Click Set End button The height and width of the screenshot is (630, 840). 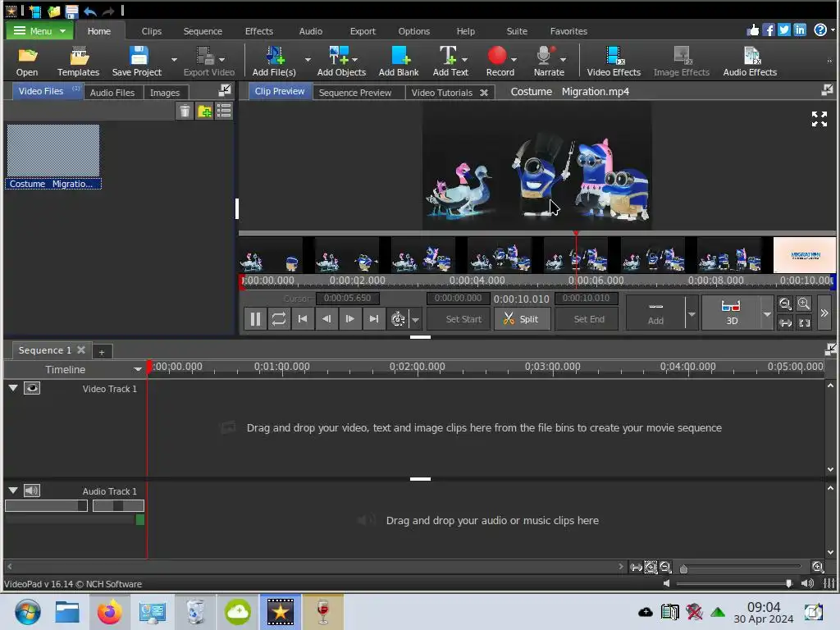[x=587, y=319]
